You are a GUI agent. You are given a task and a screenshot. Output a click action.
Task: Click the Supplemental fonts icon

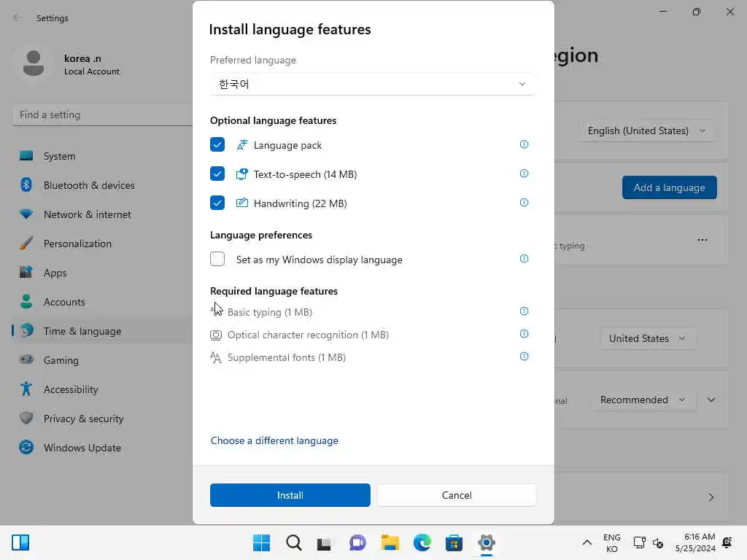point(216,357)
